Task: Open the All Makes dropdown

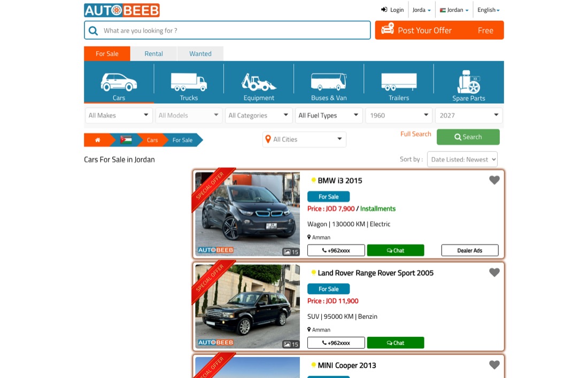Action: [x=119, y=115]
